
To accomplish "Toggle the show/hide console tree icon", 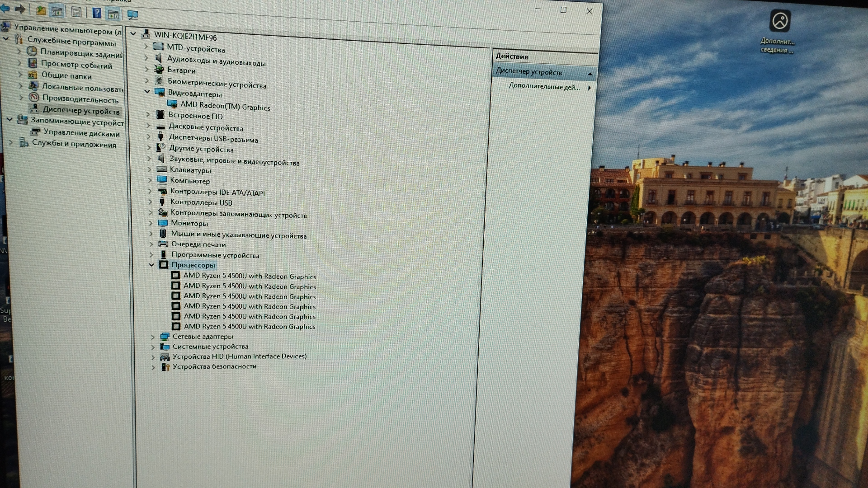I will click(x=57, y=12).
